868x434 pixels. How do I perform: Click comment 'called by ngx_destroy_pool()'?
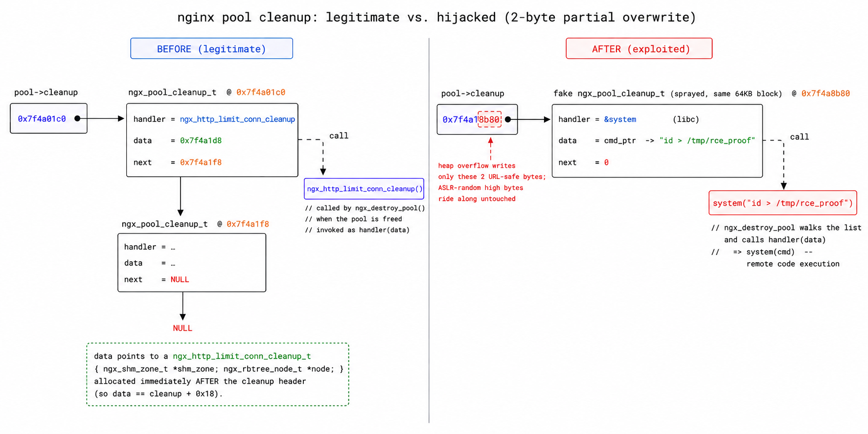365,208
